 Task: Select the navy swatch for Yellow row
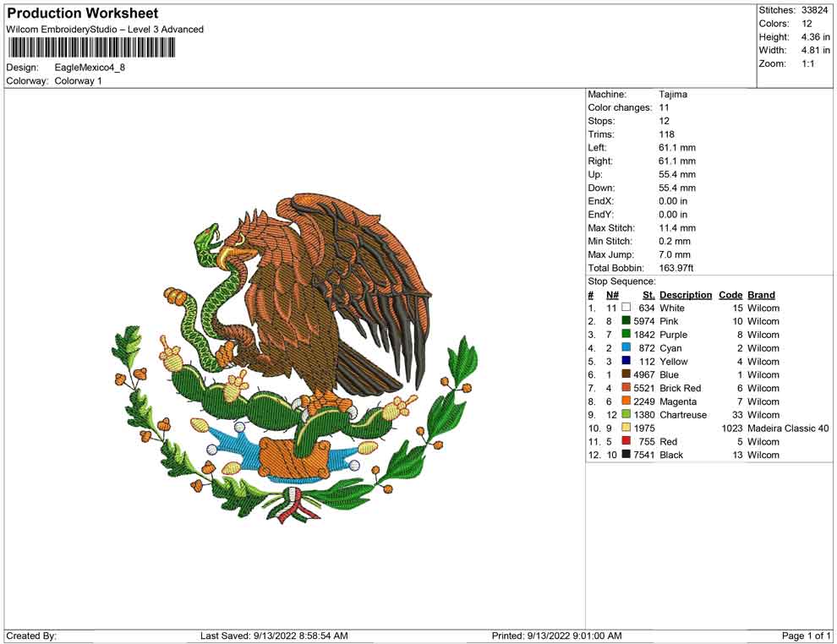pyautogui.click(x=626, y=361)
